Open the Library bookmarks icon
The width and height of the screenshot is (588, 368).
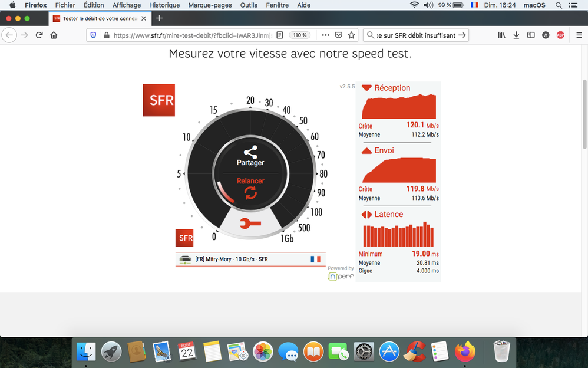point(501,35)
